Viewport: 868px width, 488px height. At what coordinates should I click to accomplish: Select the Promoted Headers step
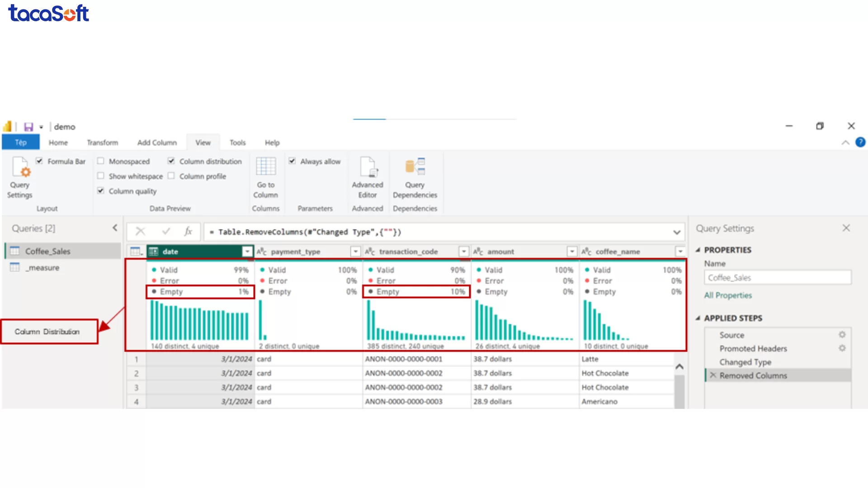click(778, 348)
